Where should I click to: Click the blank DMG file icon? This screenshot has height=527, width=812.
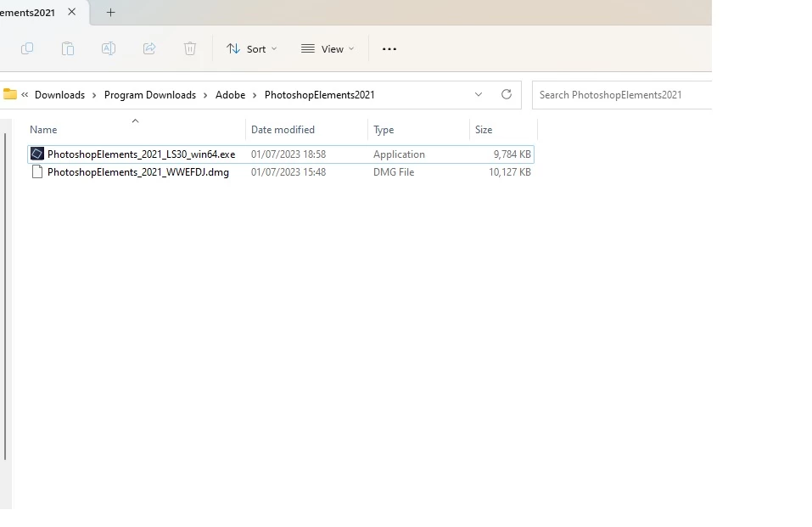click(x=37, y=171)
